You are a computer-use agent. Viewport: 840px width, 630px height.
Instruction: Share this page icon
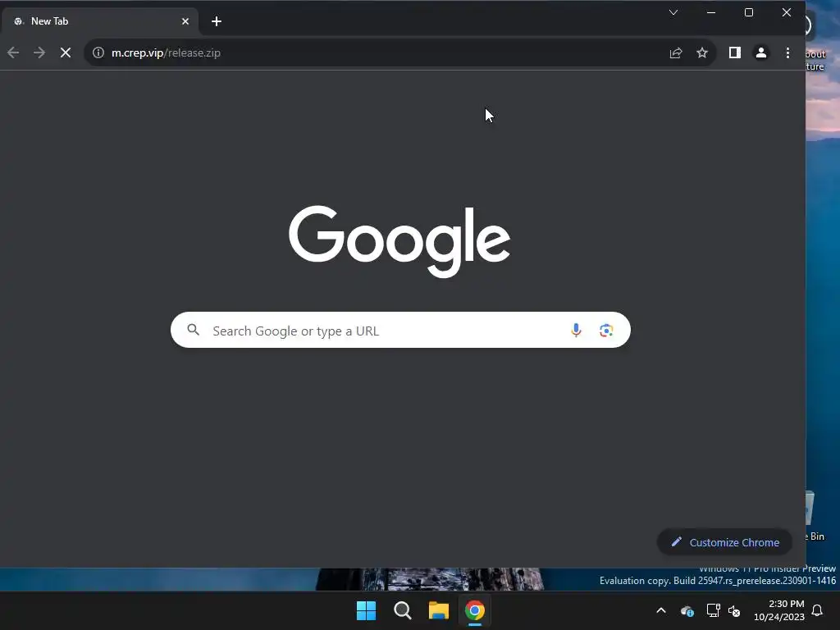point(676,52)
